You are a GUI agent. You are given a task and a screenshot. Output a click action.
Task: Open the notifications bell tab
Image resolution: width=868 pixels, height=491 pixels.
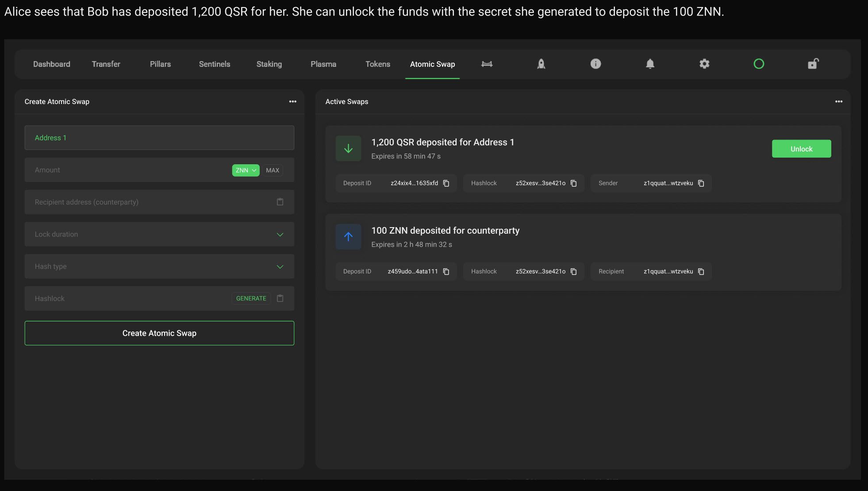pos(650,64)
